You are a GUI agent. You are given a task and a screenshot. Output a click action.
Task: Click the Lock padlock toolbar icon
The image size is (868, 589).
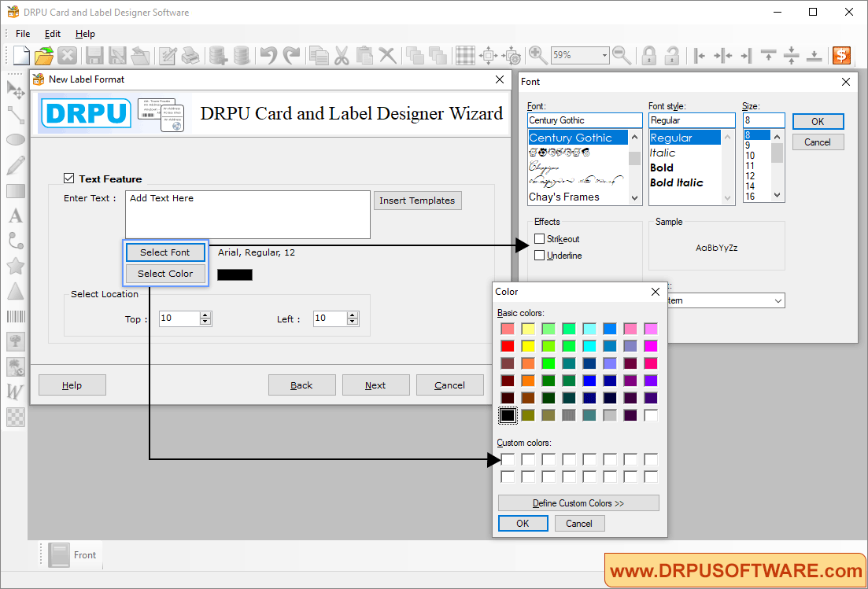pos(649,55)
